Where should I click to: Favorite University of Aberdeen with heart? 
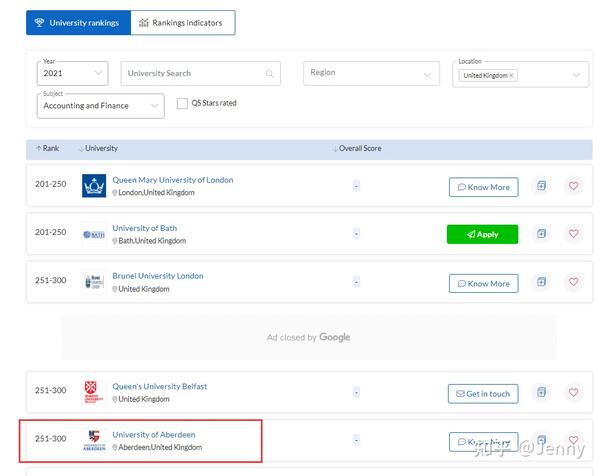(573, 440)
